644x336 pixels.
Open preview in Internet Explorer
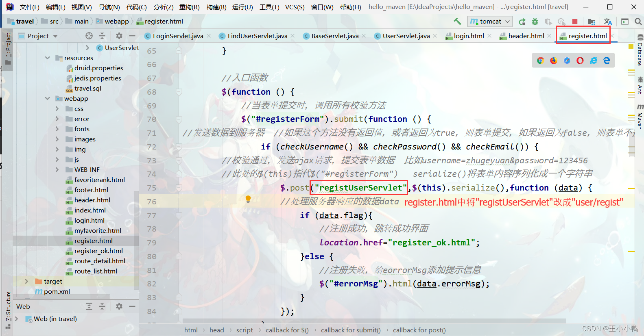coord(594,61)
